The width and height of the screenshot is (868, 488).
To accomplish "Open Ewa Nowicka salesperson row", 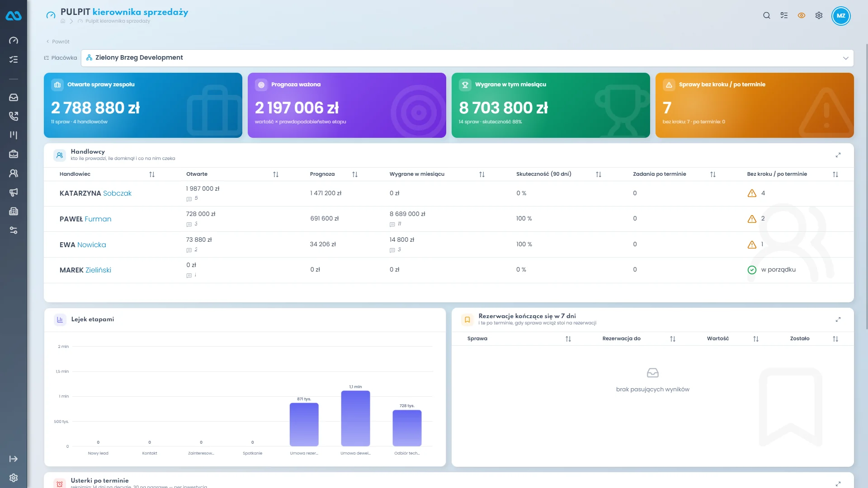I will [x=448, y=244].
